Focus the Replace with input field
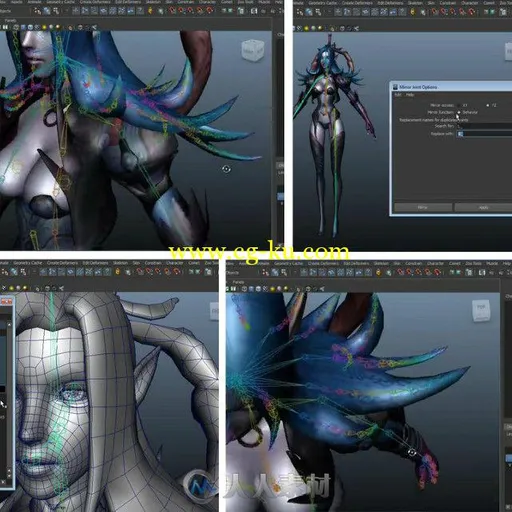512x512 pixels. 484,134
